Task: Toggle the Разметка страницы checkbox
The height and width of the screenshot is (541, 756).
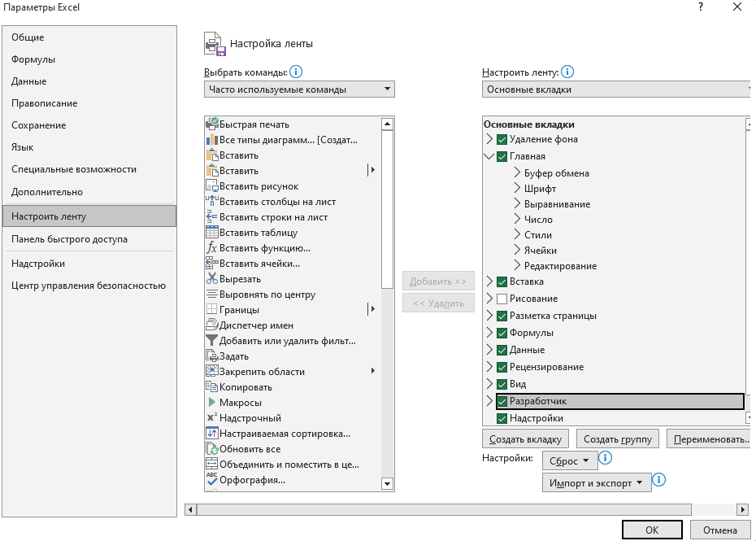Action: pyautogui.click(x=502, y=316)
